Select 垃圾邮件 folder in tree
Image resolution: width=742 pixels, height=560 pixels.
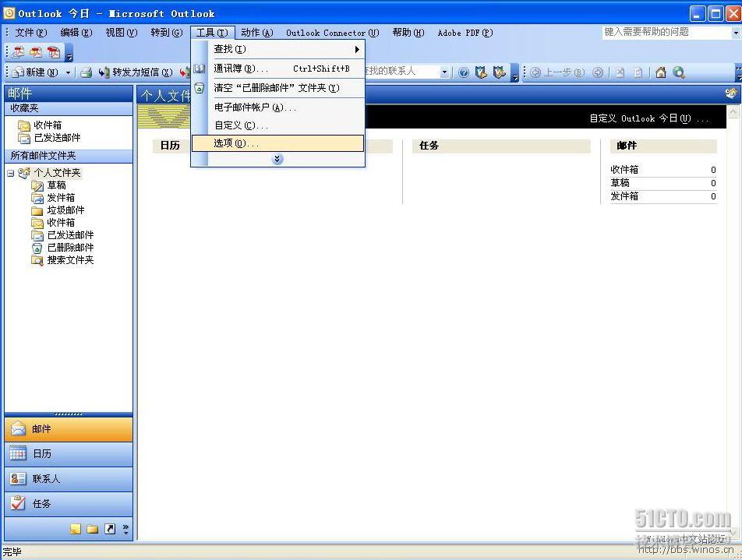(65, 210)
